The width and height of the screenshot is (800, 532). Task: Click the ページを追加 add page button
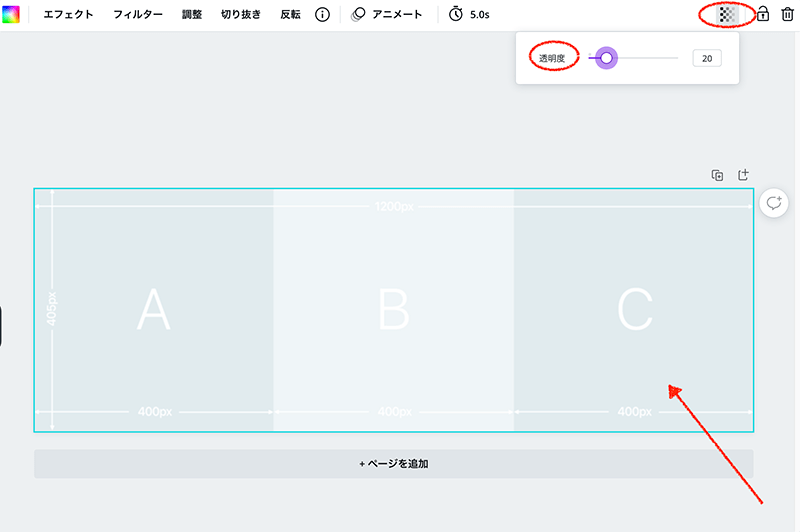coord(393,464)
